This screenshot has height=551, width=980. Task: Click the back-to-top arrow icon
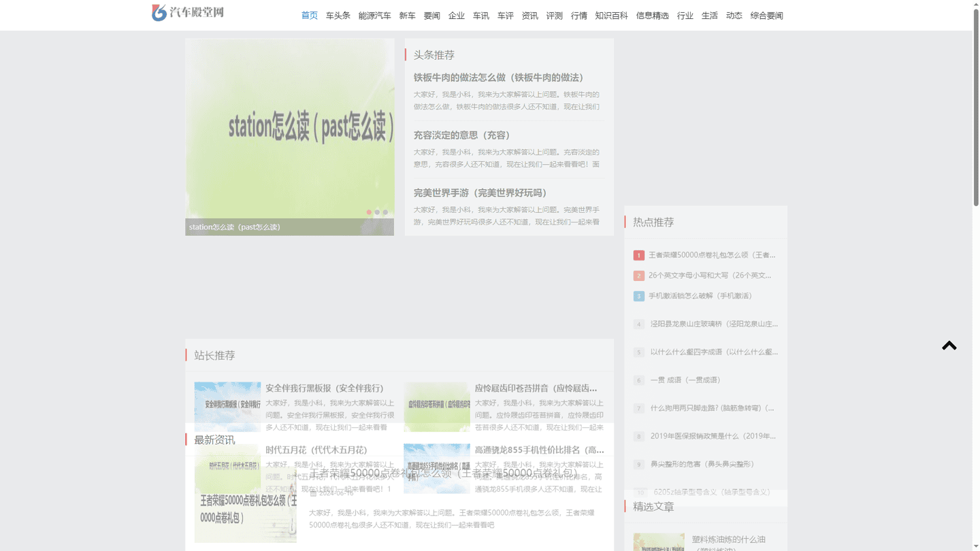949,346
